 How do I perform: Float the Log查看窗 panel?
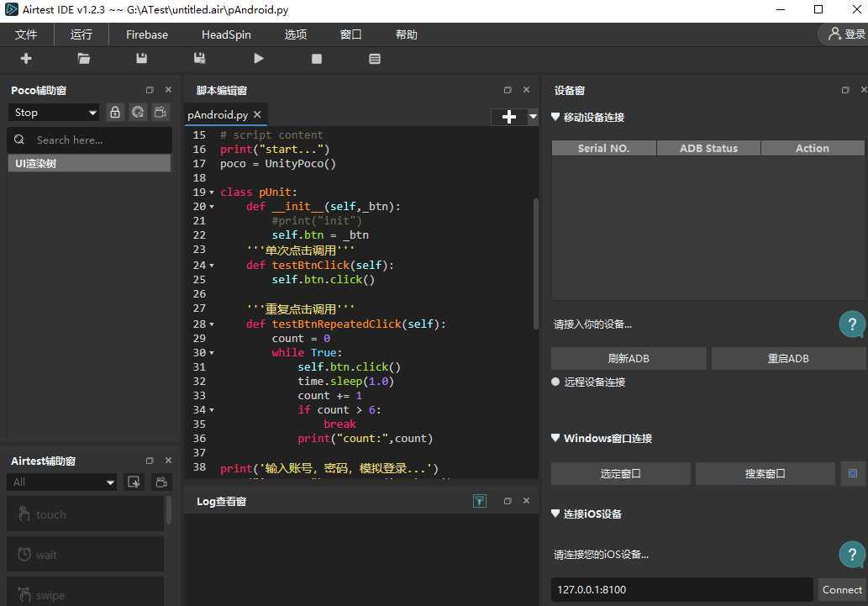click(x=508, y=501)
